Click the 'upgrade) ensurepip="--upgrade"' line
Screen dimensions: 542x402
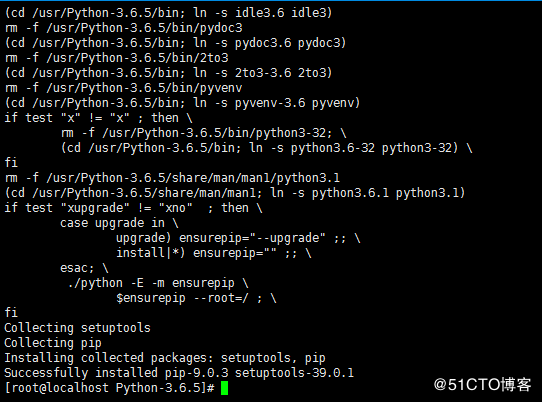point(238,238)
